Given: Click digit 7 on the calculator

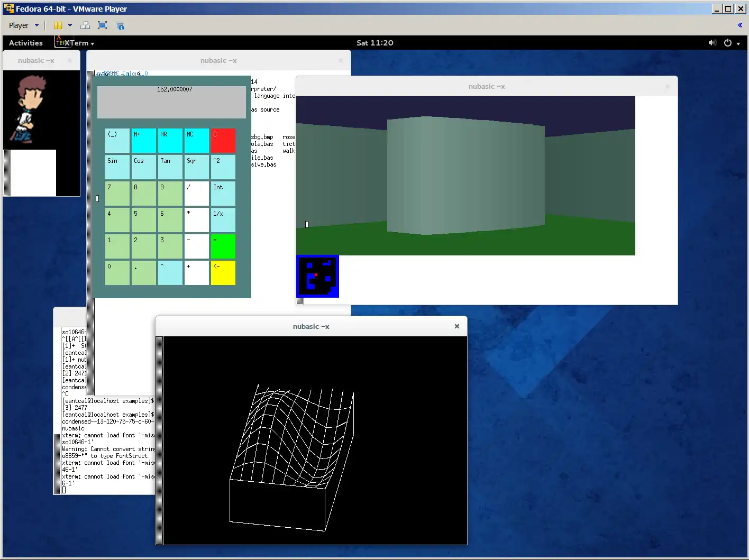Looking at the screenshot, I should (x=117, y=194).
